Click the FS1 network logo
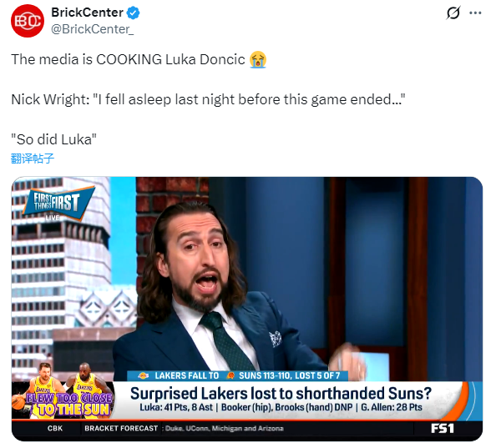The width and height of the screenshot is (496, 448). click(443, 429)
